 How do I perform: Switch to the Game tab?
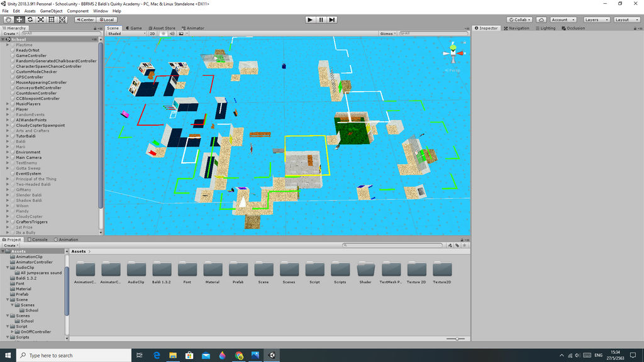pyautogui.click(x=134, y=28)
